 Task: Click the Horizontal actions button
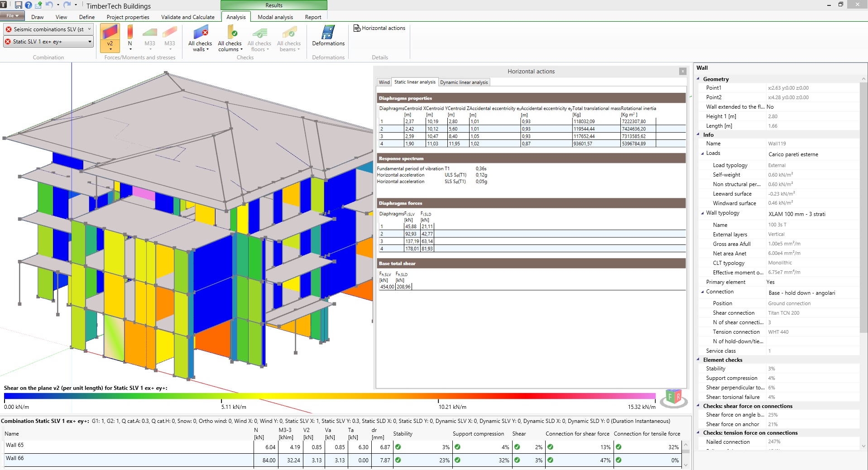(x=379, y=28)
